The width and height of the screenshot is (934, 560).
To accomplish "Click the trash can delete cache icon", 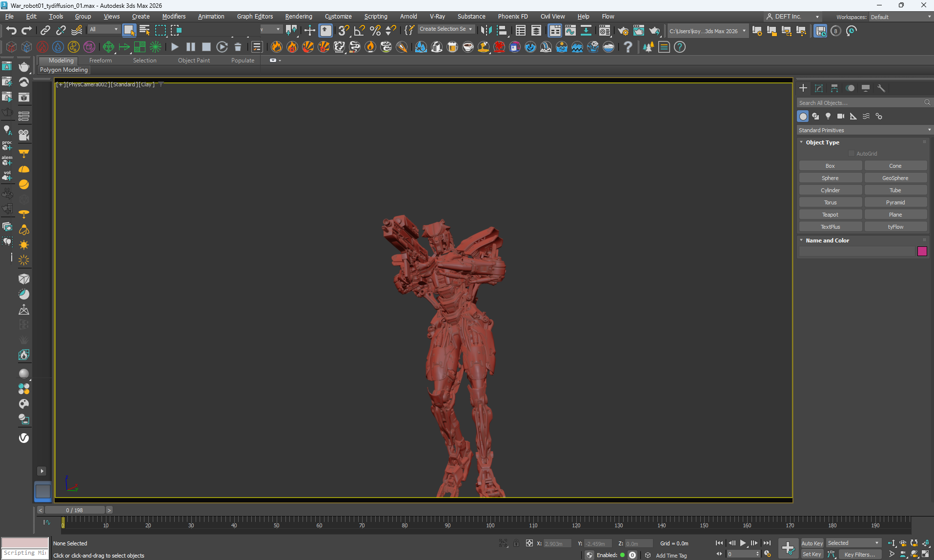I will pos(238,47).
